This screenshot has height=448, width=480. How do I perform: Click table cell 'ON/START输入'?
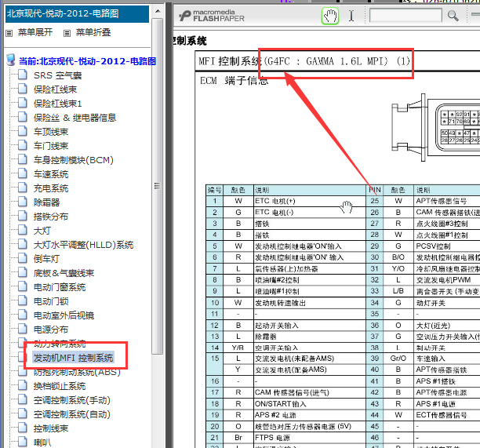310,403
